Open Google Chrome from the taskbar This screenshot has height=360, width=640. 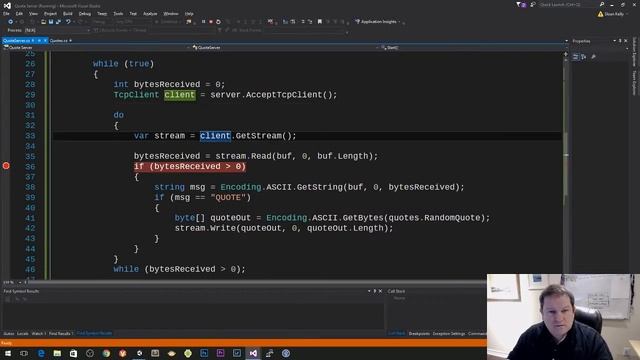(x=106, y=353)
